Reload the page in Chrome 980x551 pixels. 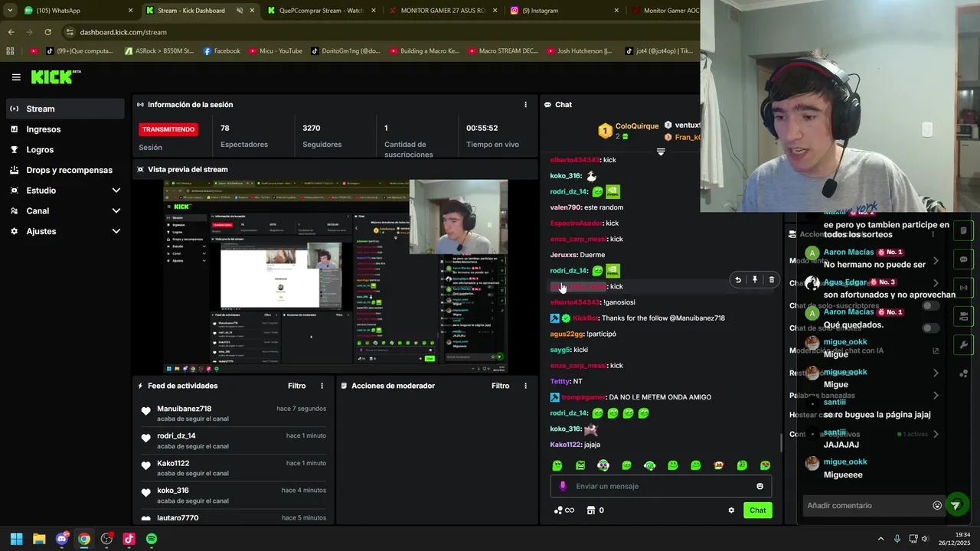tap(47, 32)
